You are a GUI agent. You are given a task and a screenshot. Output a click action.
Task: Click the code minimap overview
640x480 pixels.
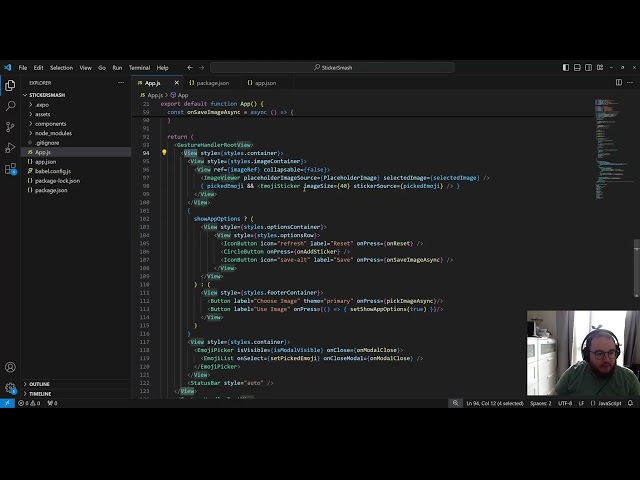pos(613,149)
